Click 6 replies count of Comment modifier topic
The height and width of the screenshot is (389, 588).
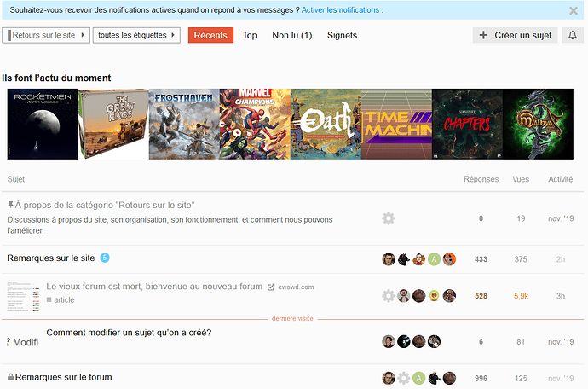(481, 342)
